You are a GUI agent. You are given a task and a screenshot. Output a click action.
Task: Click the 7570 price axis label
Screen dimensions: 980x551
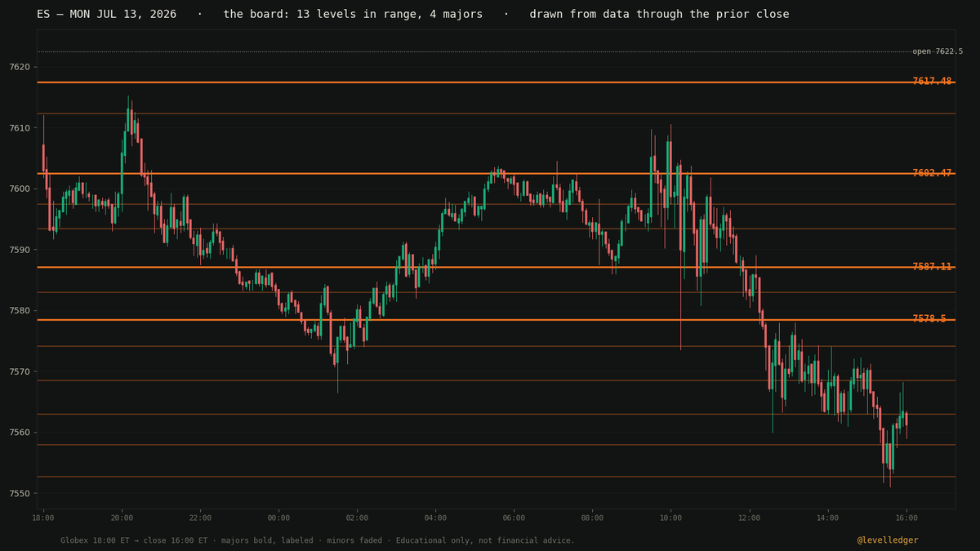(x=20, y=371)
